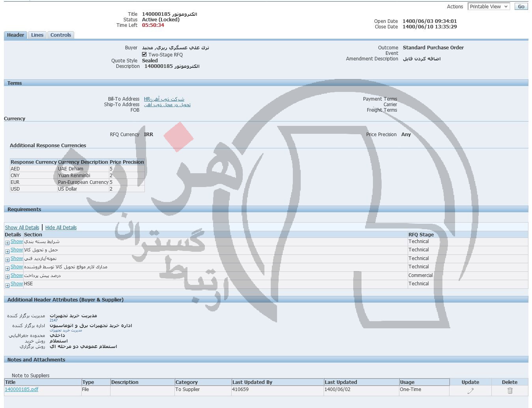This screenshot has height=408, width=532.
Task: Switch to the Lines tab
Action: tap(37, 35)
